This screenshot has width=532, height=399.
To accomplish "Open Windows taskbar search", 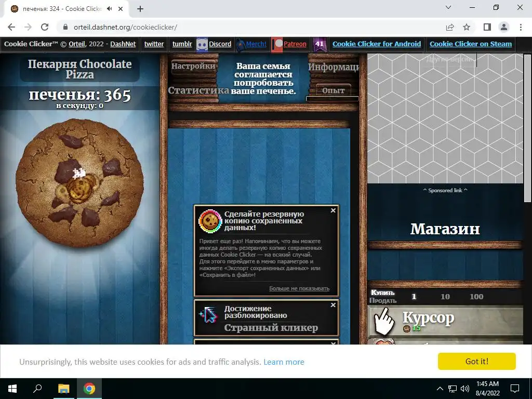I will pos(37,389).
